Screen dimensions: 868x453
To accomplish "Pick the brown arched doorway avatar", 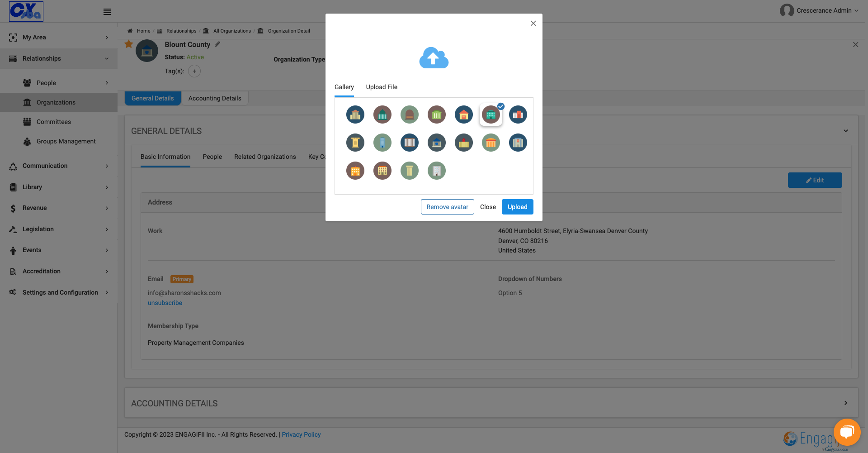I will coord(410,114).
